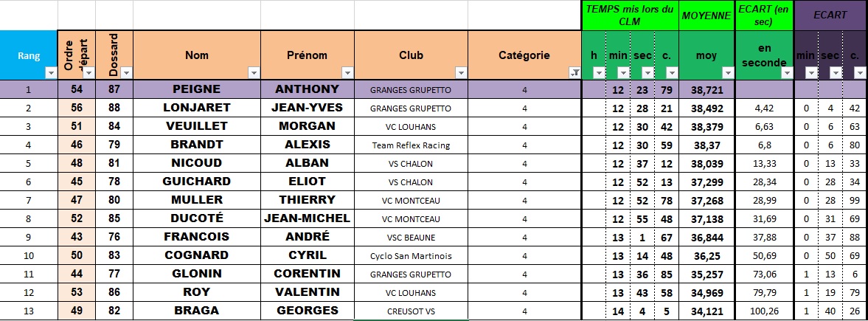Expand the en seconde filter dropdown
868x321 pixels.
click(x=785, y=72)
